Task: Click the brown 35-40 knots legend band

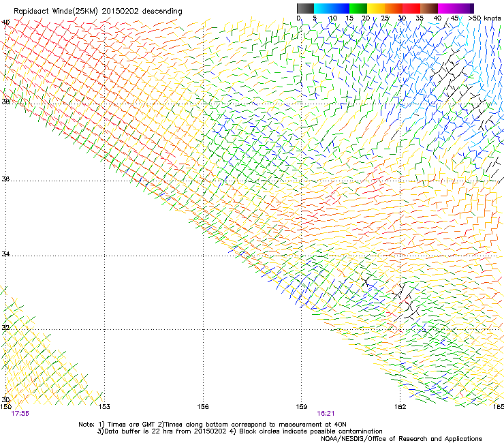Action: pyautogui.click(x=429, y=8)
